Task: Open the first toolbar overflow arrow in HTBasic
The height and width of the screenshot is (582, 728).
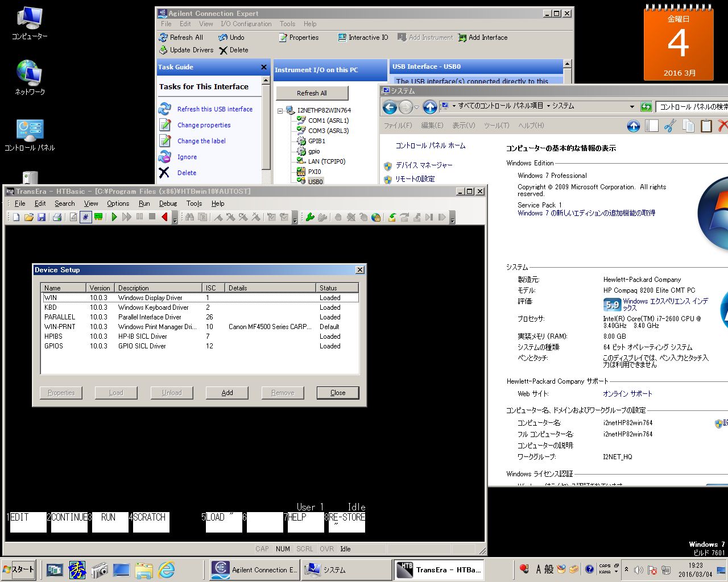Action: pyautogui.click(x=175, y=219)
